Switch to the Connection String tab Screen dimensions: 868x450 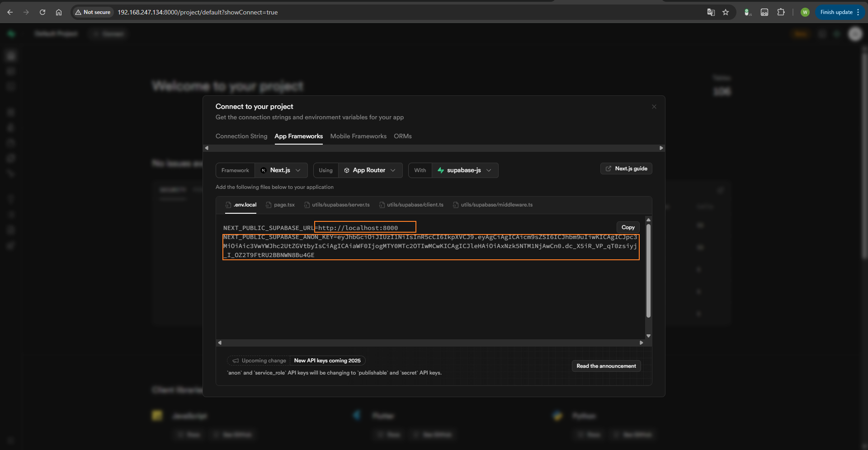click(241, 136)
